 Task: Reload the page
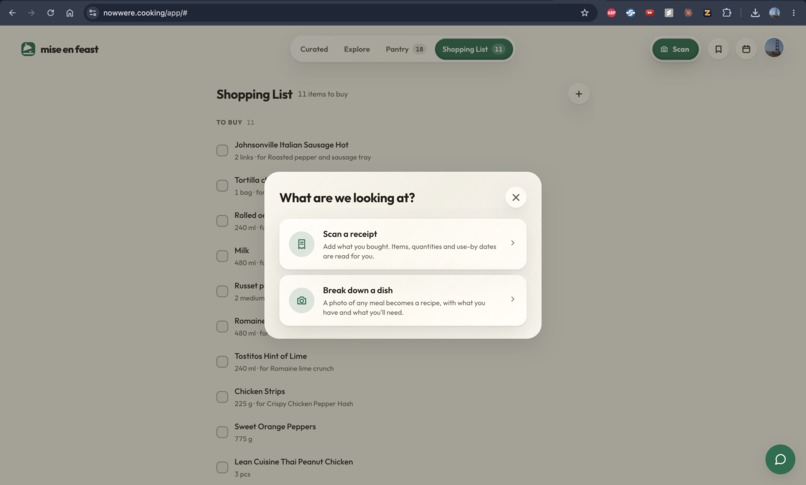click(50, 13)
